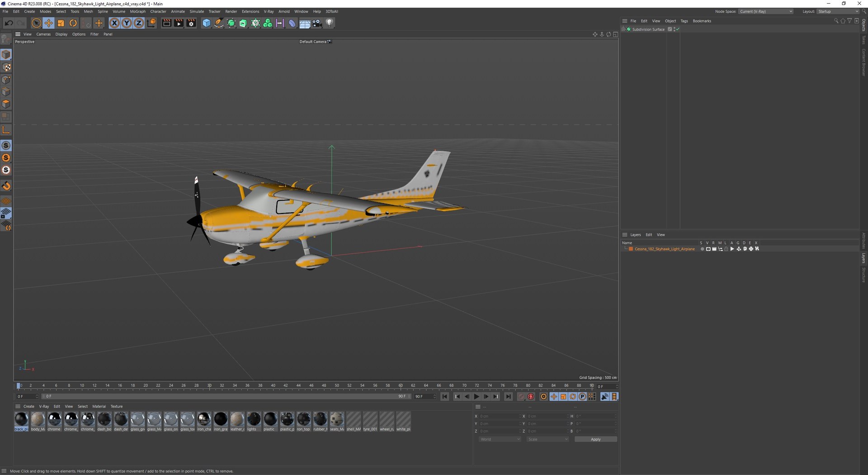Open Edit Render Settings icon

(x=191, y=23)
